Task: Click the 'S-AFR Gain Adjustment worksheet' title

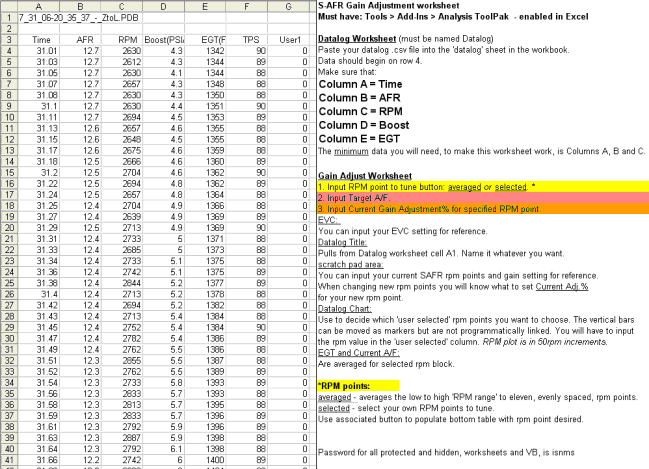Action: pyautogui.click(x=389, y=6)
